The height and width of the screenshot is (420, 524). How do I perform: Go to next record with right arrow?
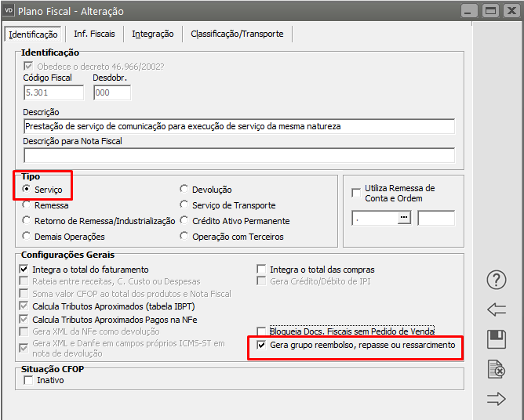pos(496,399)
